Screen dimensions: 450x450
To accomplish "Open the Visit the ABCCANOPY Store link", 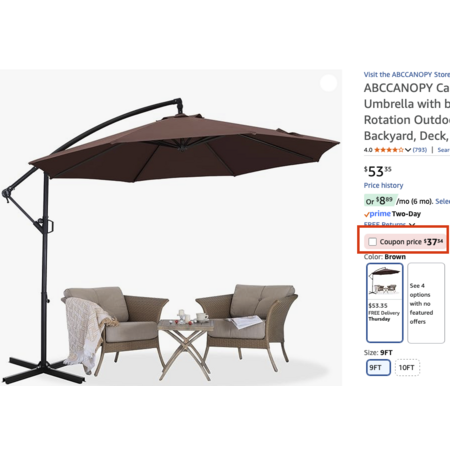I will (x=407, y=74).
